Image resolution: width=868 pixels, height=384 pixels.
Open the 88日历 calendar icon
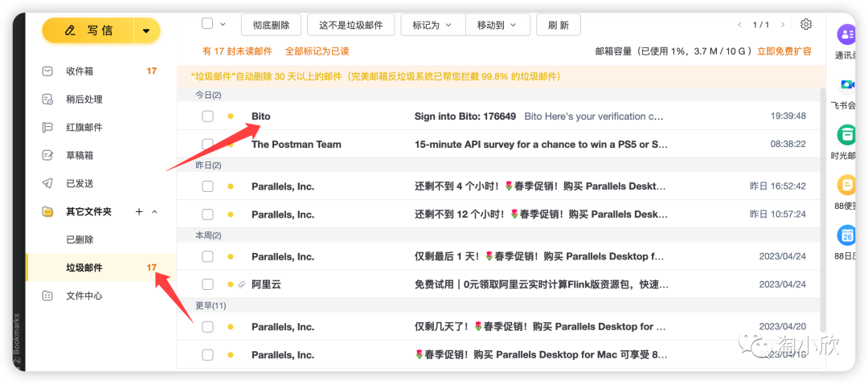pyautogui.click(x=846, y=235)
